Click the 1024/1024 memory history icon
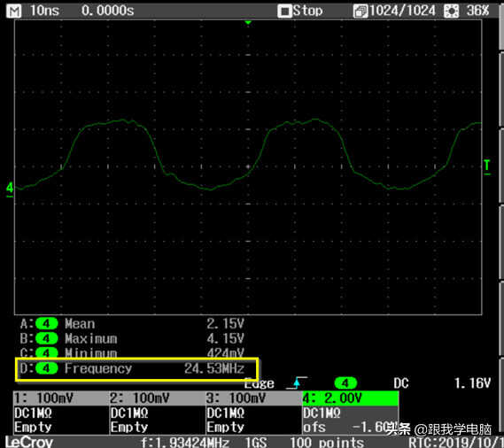Screen dimensions: 504x448 coord(360,12)
